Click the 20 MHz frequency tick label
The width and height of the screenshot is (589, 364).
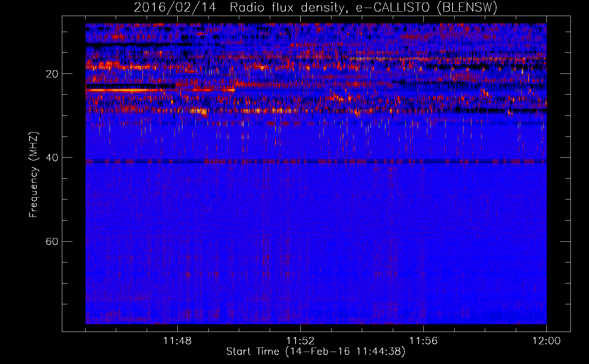[x=52, y=74]
